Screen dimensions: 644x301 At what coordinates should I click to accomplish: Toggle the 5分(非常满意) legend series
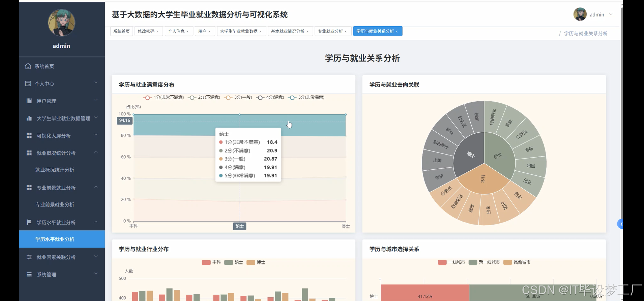click(306, 97)
